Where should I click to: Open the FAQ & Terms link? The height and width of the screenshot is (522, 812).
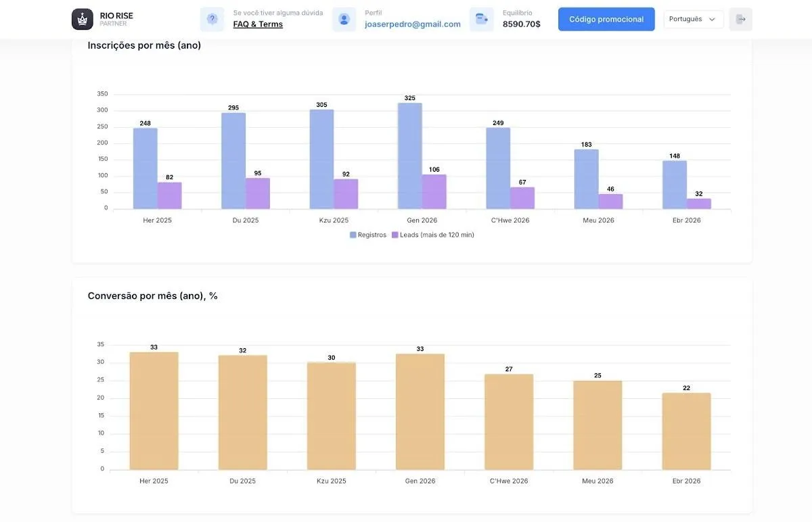pyautogui.click(x=258, y=24)
